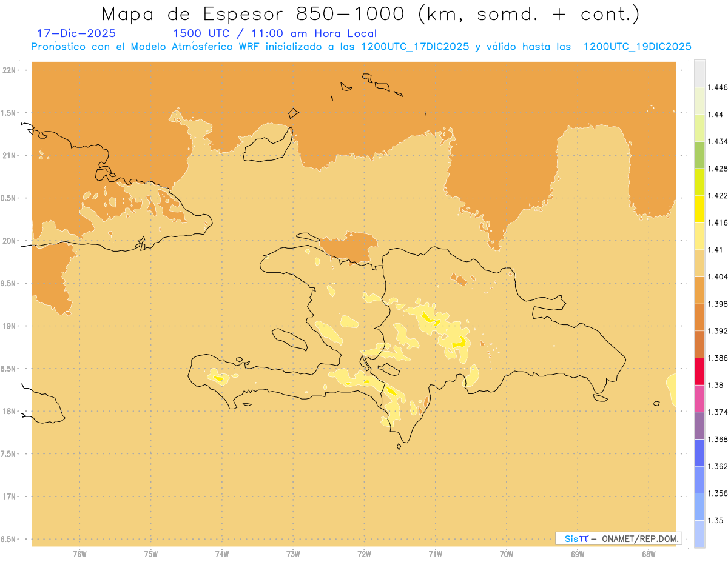The image size is (728, 562).
Task: Click the colorbar value 1.38
Action: click(716, 385)
